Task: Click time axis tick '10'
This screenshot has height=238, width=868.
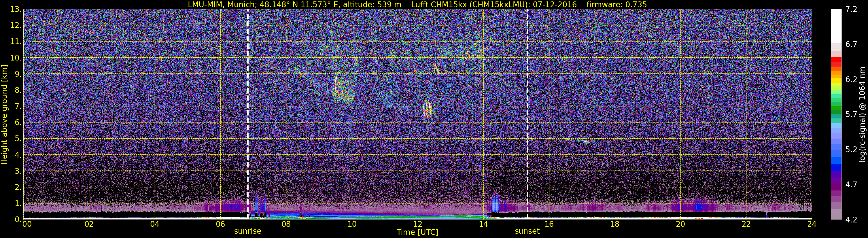Action: click(x=352, y=224)
